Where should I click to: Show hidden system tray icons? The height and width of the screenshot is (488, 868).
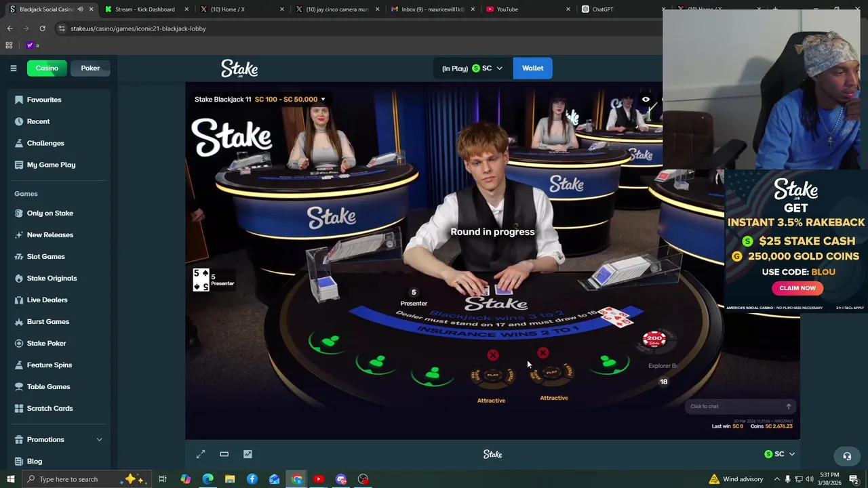coord(777,479)
